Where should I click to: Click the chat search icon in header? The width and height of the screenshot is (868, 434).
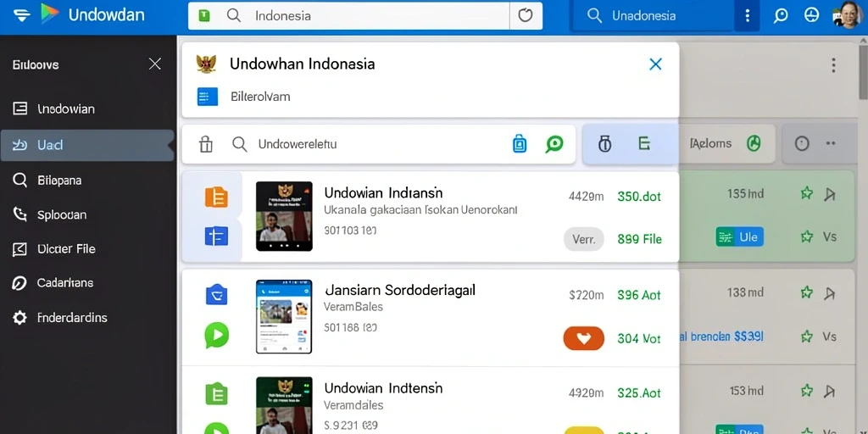point(781,15)
